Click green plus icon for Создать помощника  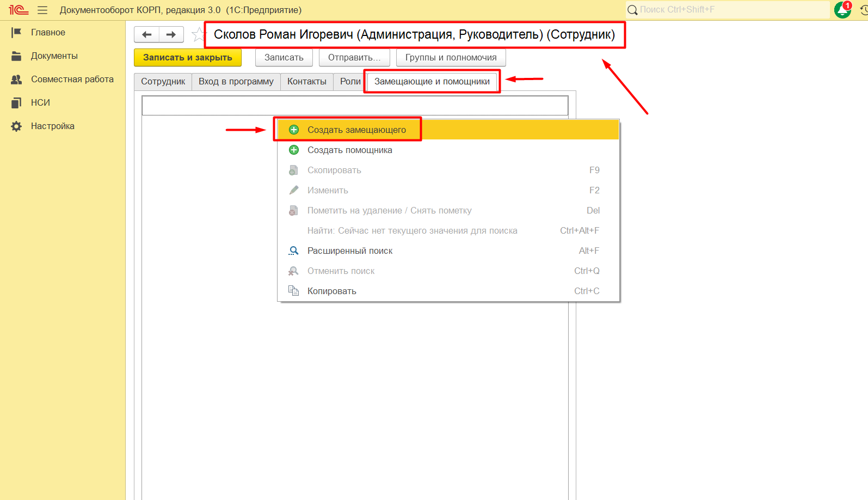[294, 150]
